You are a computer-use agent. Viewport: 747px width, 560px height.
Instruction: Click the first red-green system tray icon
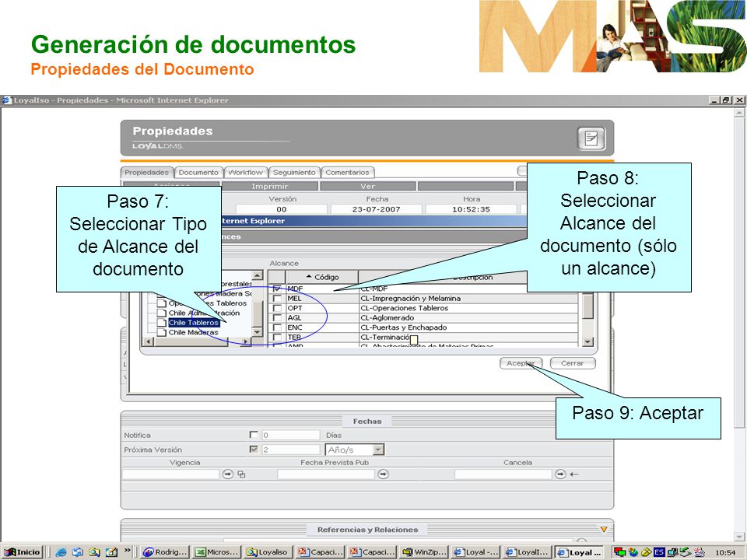coord(619,552)
